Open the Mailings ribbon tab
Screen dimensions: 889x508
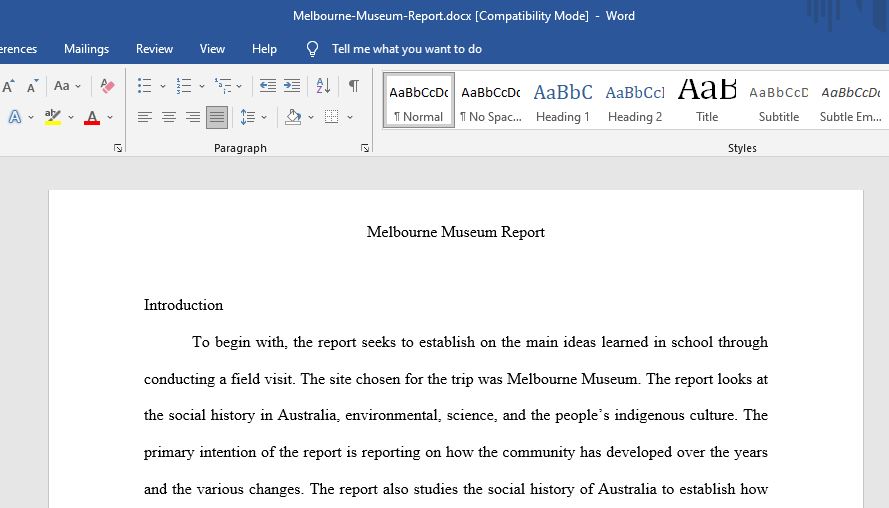click(x=86, y=49)
